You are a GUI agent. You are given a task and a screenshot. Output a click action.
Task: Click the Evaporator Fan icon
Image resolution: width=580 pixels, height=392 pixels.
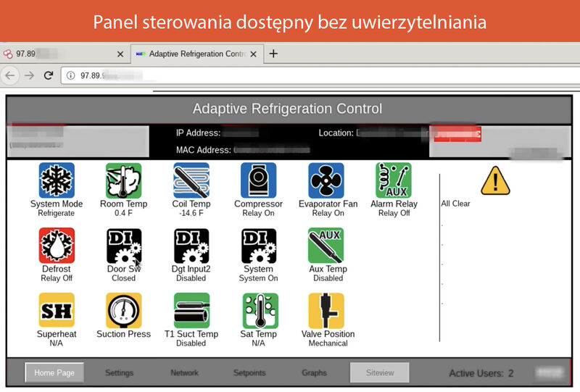(326, 180)
